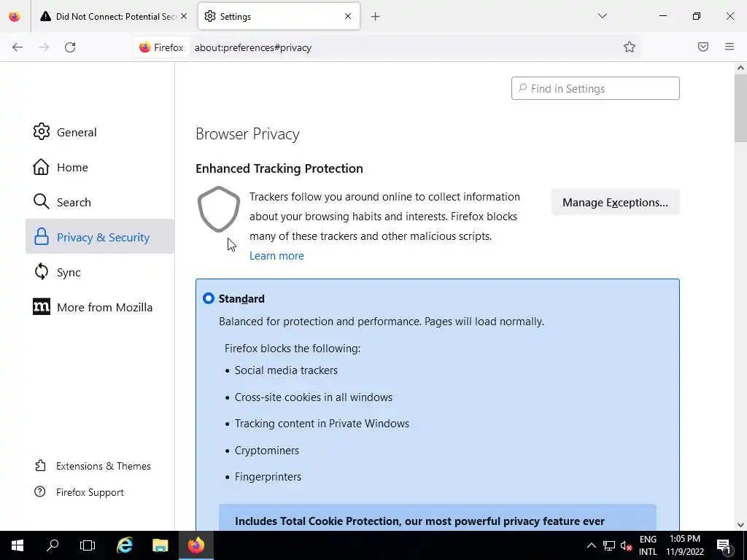Close the Settings tab
The height and width of the screenshot is (560, 747).
348,16
